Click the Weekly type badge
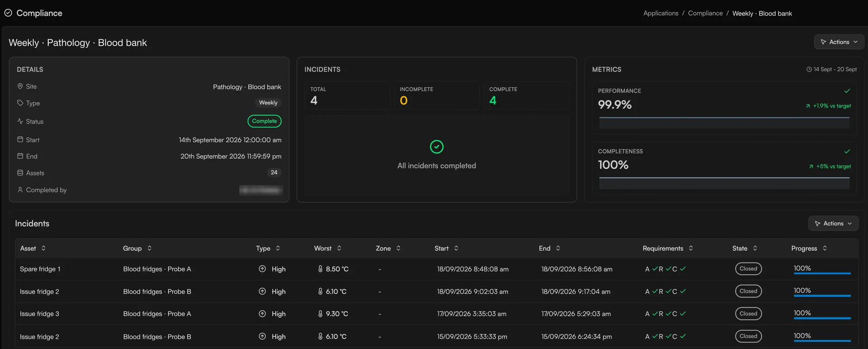Screen dimensions: 868x349 (x=268, y=103)
